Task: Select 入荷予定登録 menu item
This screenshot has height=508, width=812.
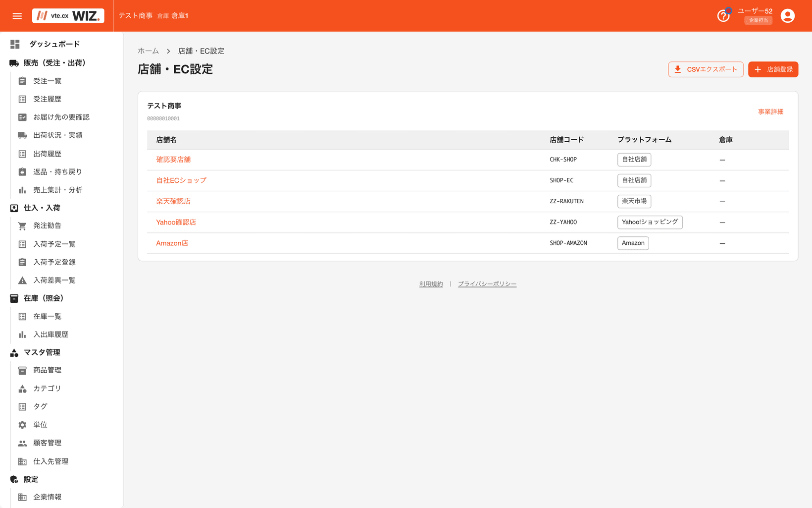Action: (x=54, y=262)
